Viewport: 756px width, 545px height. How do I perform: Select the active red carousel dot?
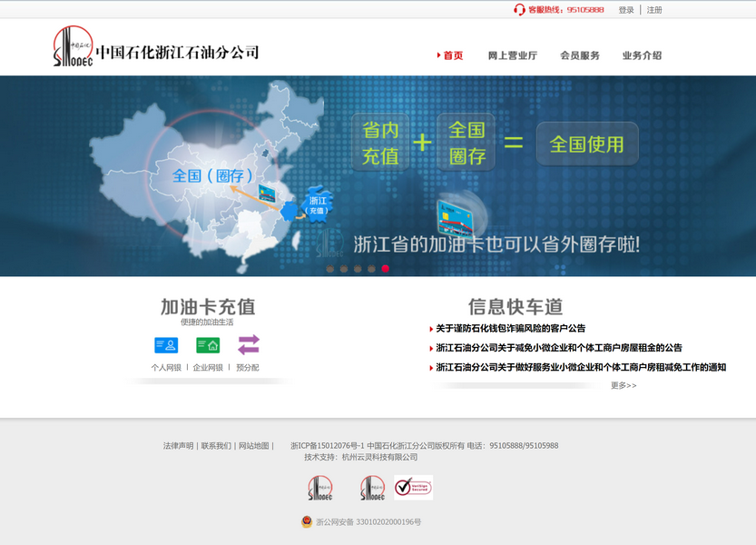click(385, 269)
